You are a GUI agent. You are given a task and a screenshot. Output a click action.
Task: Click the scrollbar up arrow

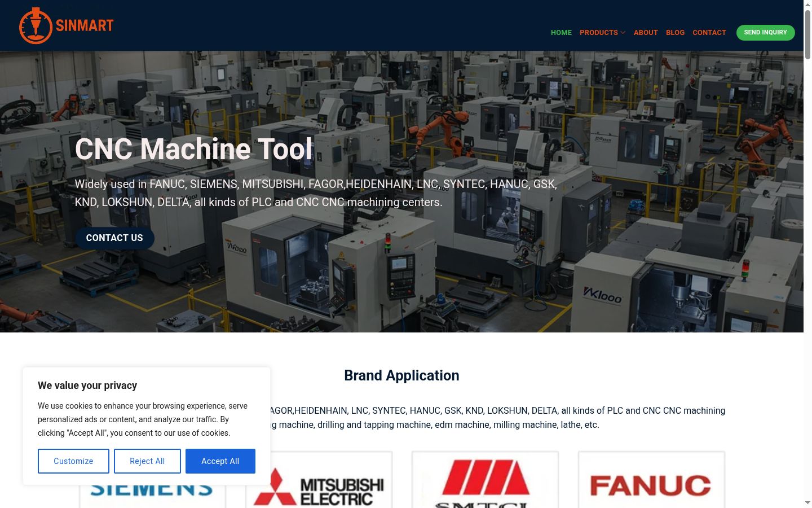pos(807,4)
